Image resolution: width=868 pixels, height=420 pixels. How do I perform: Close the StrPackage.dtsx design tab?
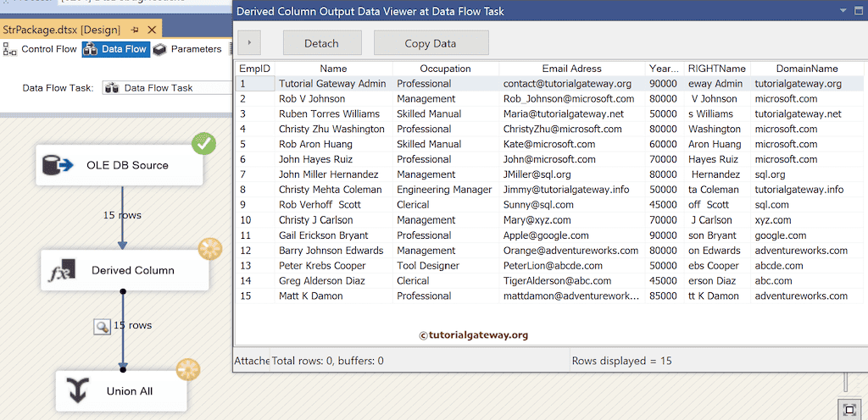point(153,30)
